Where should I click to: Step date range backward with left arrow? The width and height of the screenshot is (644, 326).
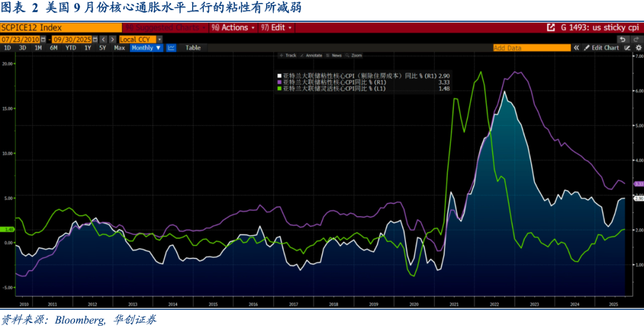point(104,39)
